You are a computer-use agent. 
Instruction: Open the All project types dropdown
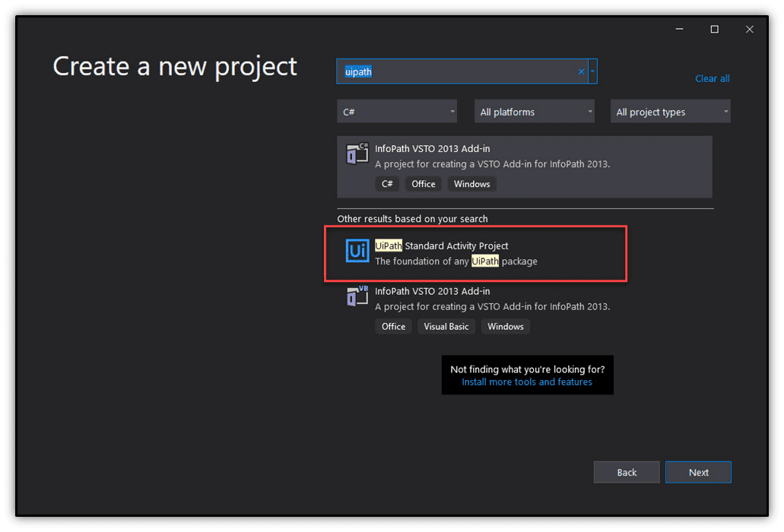[670, 111]
